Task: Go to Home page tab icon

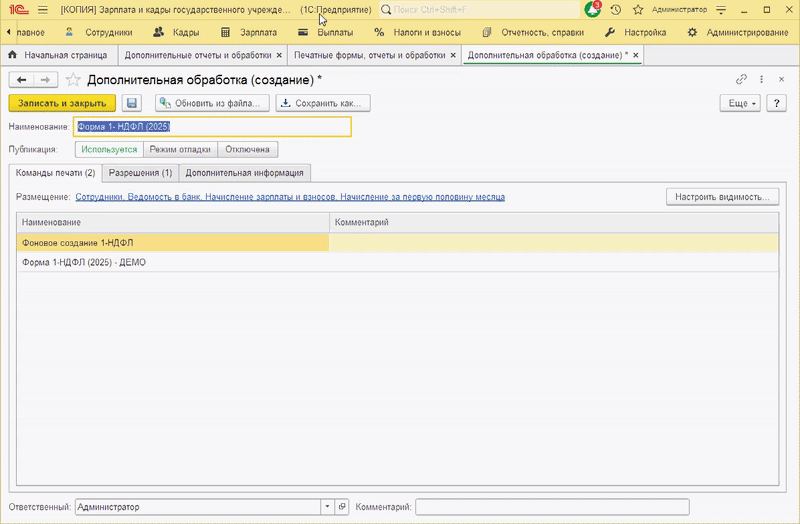Action: [x=13, y=55]
